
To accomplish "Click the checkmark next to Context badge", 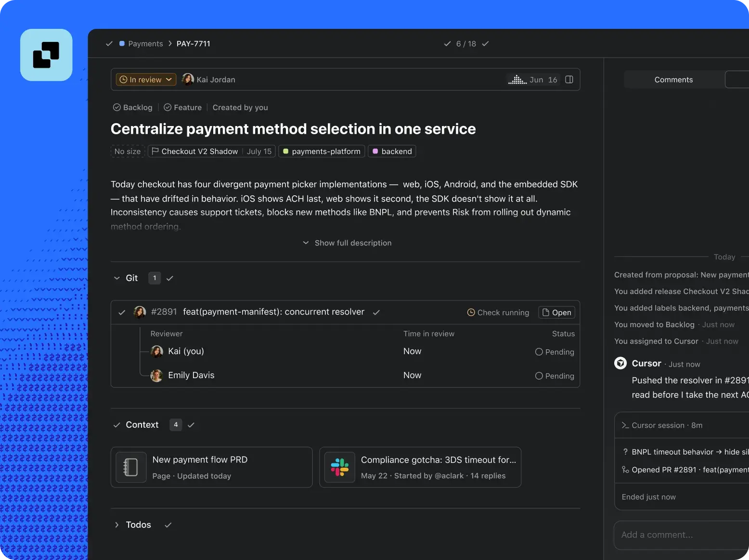I will tap(191, 425).
